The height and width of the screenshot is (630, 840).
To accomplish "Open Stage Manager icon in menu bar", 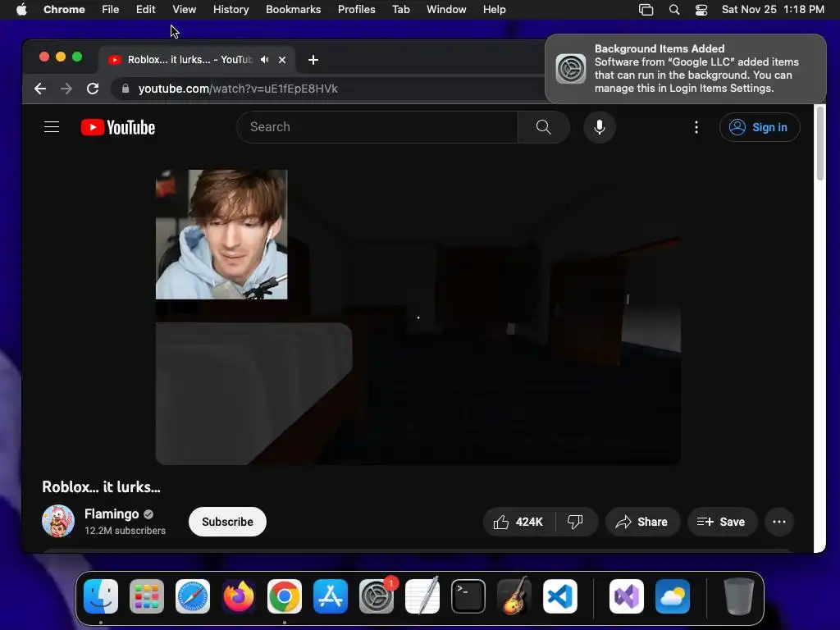I will (x=646, y=10).
